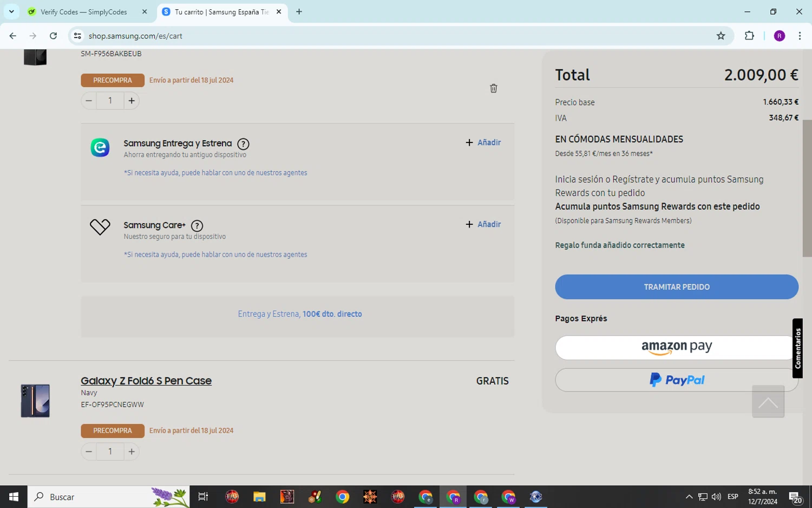Image resolution: width=812 pixels, height=508 pixels.
Task: Open File Explorer from the taskbar
Action: coord(259,497)
